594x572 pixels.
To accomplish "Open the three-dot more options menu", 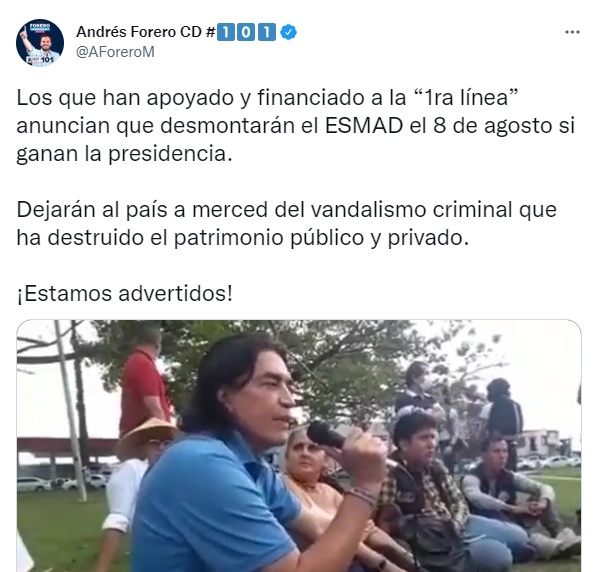I will pyautogui.click(x=572, y=32).
